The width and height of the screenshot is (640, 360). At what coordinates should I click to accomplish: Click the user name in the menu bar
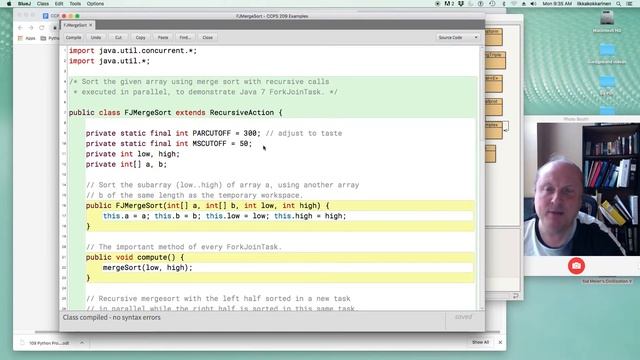pyautogui.click(x=594, y=4)
